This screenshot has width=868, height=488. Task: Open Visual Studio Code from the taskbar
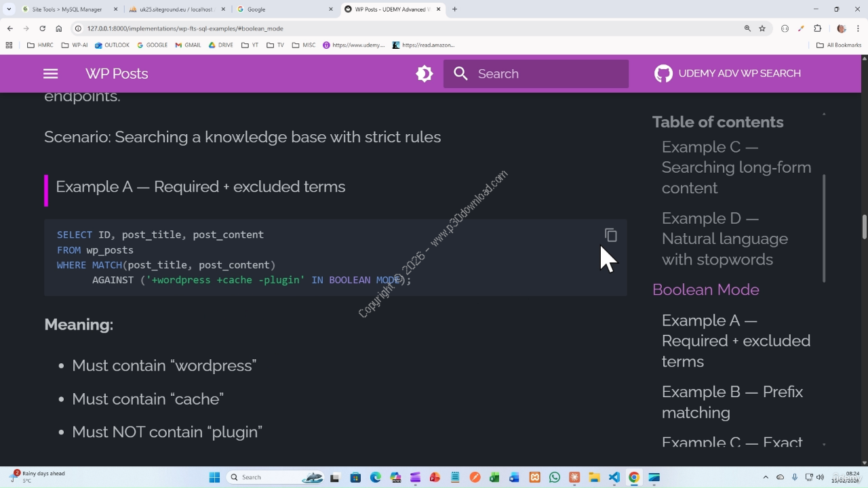(x=614, y=477)
